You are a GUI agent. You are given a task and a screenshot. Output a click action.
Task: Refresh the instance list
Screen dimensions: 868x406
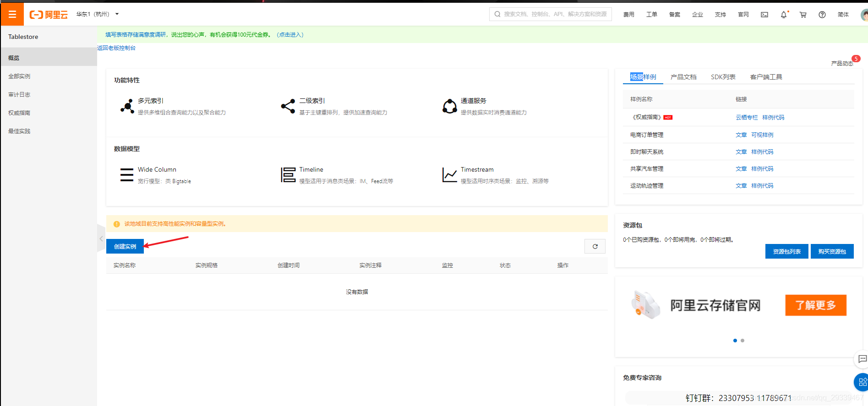595,246
